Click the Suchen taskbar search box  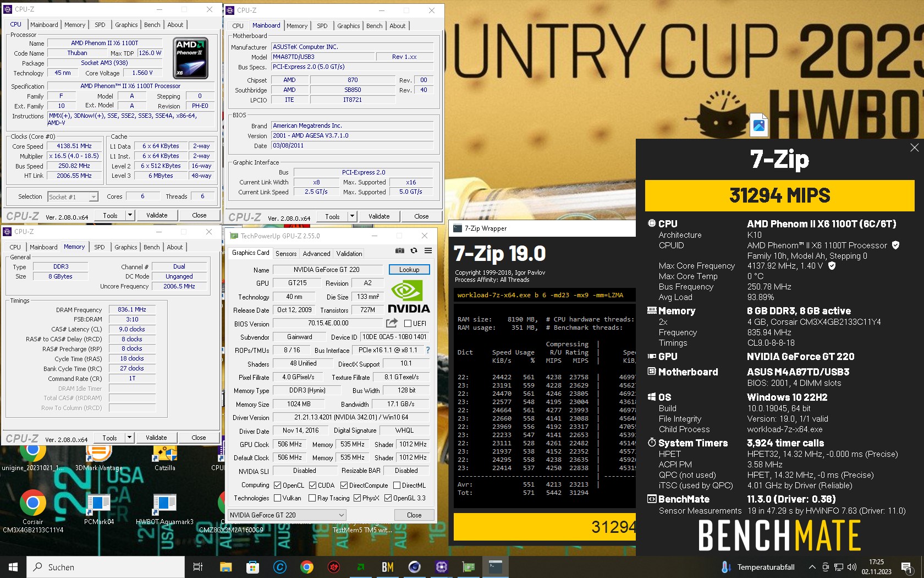[x=106, y=567]
